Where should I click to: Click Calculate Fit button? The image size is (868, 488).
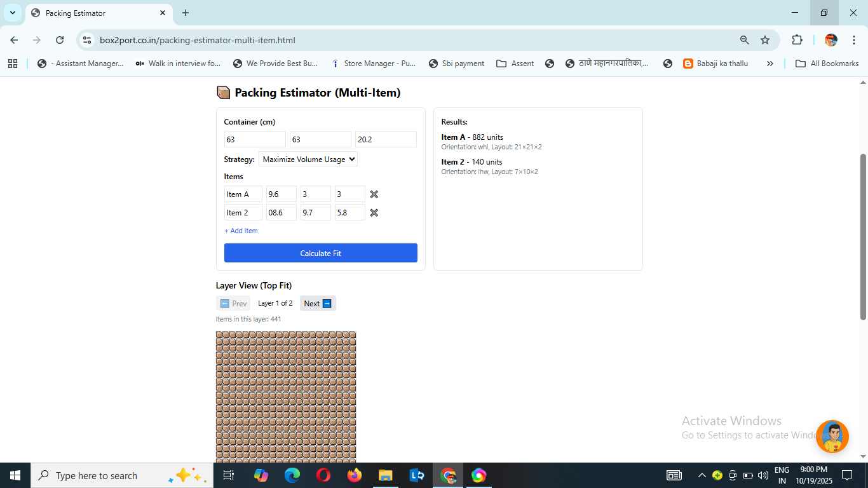[x=321, y=253]
